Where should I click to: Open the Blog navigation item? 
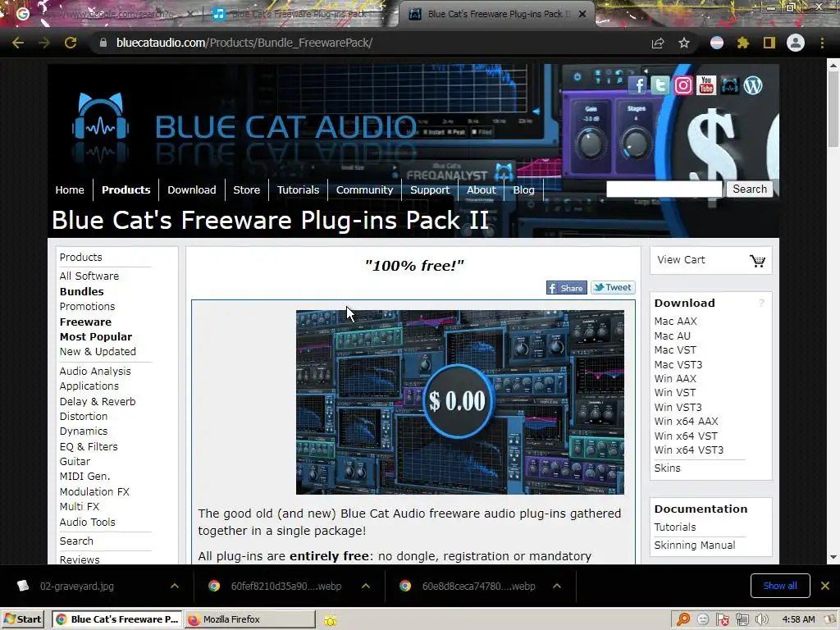point(523,189)
